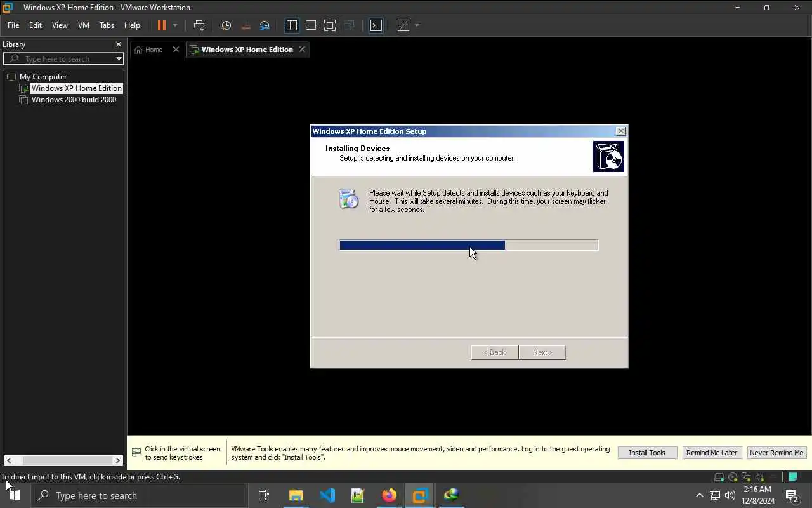Open the volume control in system tray

[730, 495]
